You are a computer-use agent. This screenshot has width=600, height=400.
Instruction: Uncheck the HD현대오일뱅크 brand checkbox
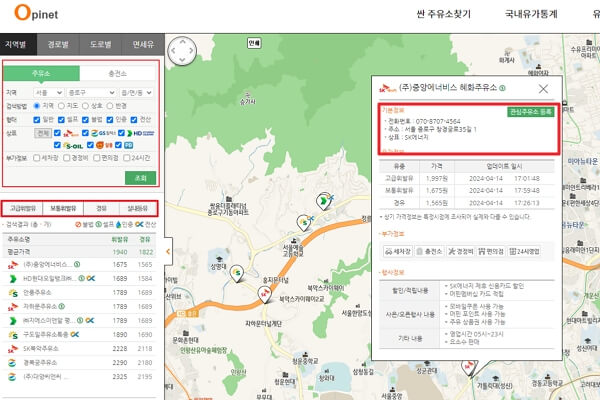pyautogui.click(x=121, y=133)
